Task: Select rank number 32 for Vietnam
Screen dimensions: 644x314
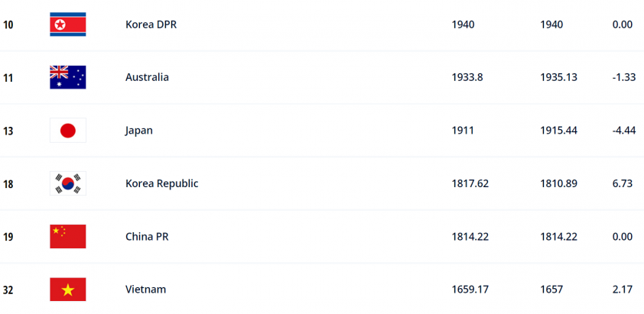Action: [x=8, y=290]
